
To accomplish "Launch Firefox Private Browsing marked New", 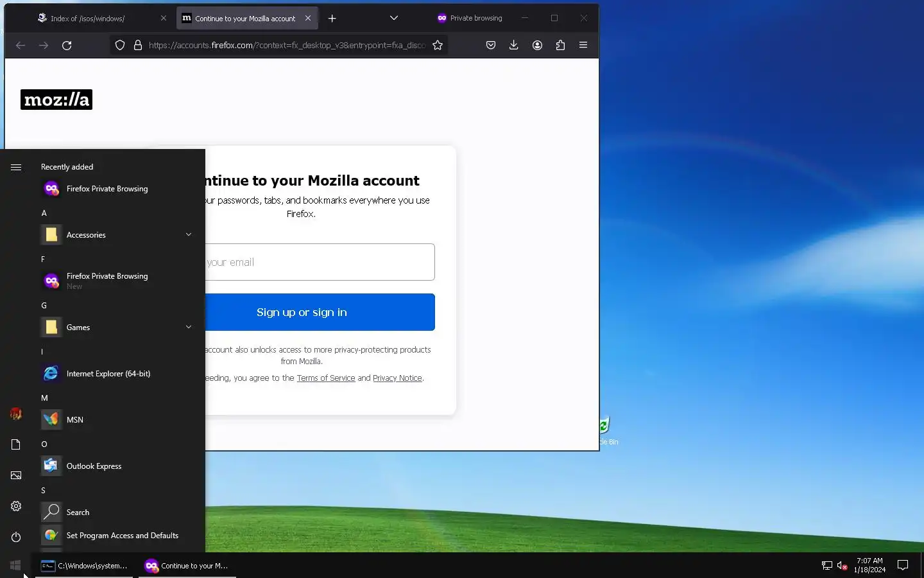I will click(x=118, y=281).
